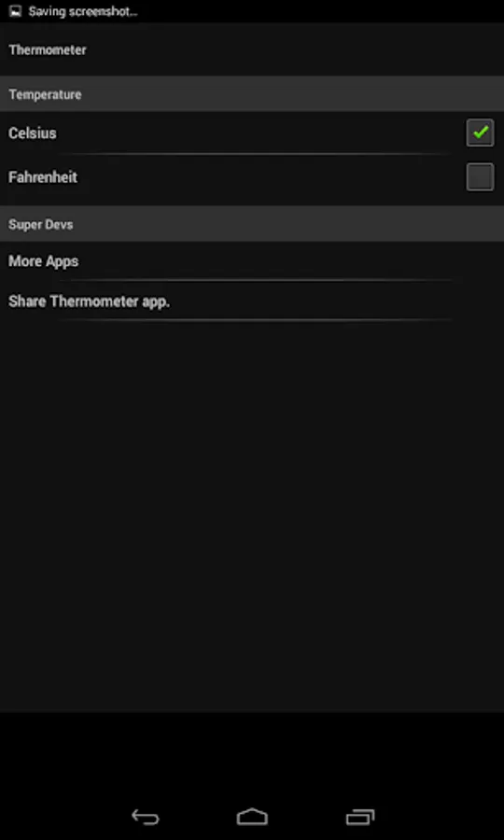Tap the Android back navigation arrow
This screenshot has height=840, width=504.
146,817
